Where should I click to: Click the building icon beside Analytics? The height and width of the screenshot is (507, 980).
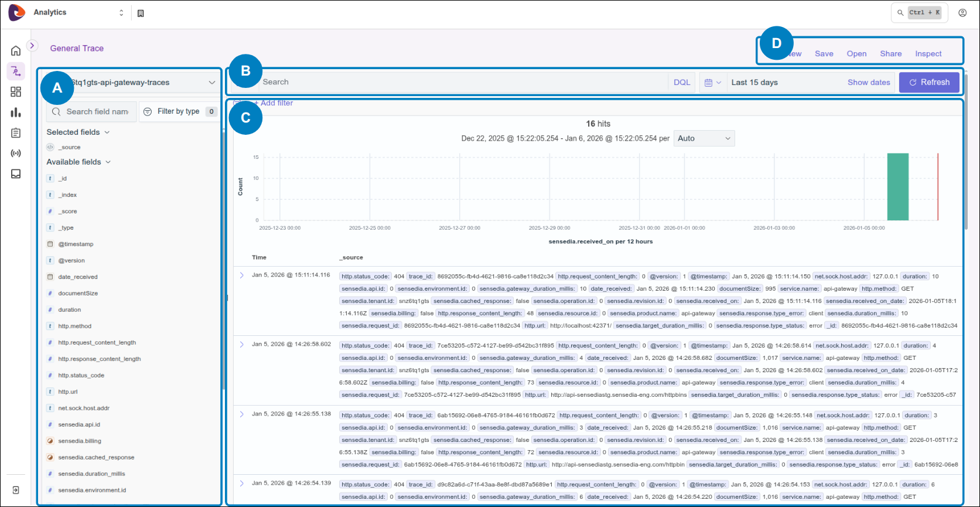click(x=141, y=13)
